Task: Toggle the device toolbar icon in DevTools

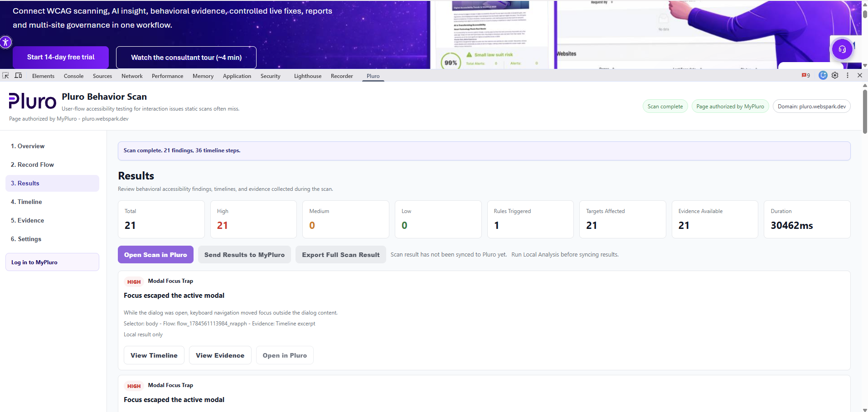Action: (18, 76)
